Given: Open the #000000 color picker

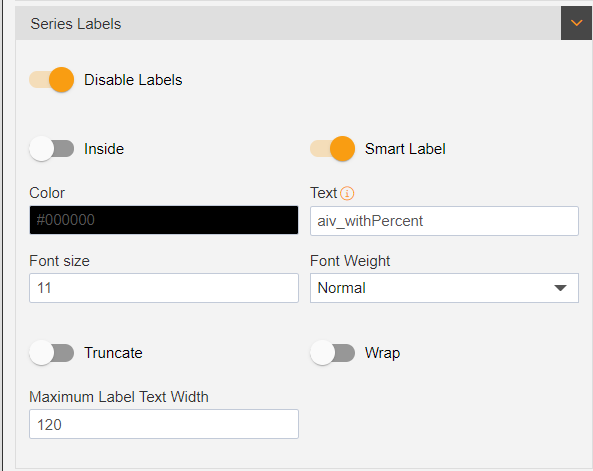Looking at the screenshot, I should (164, 220).
